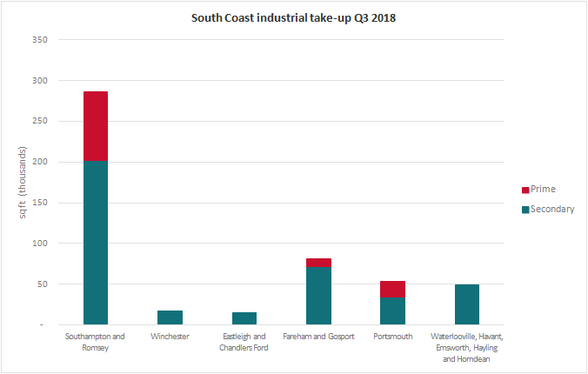Viewport: 588px width, 374px height.
Task: Select the Waterlooville, Havant bar
Action: [x=466, y=304]
